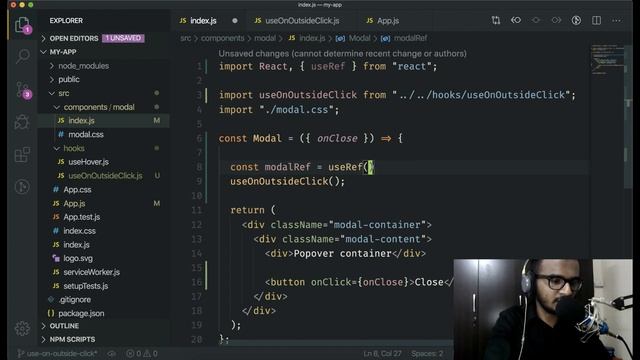
Task: Click the errors and warnings status icon
Action: coord(141,353)
